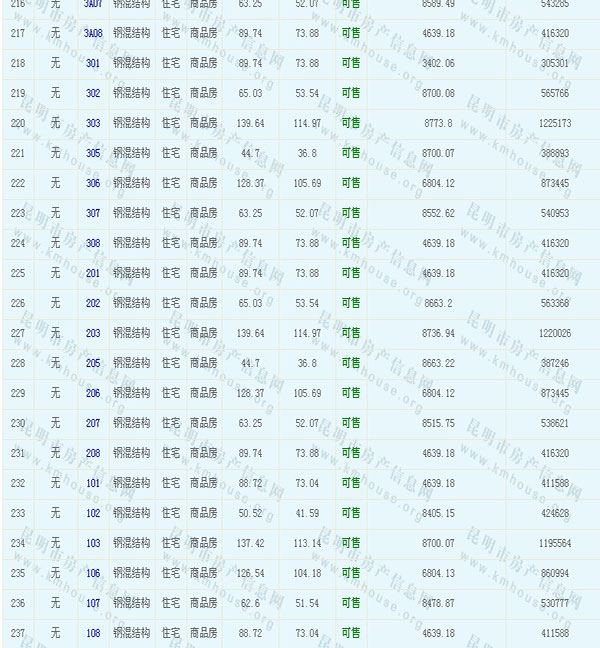The image size is (600, 648).
Task: Select room 103 link
Action: (93, 543)
